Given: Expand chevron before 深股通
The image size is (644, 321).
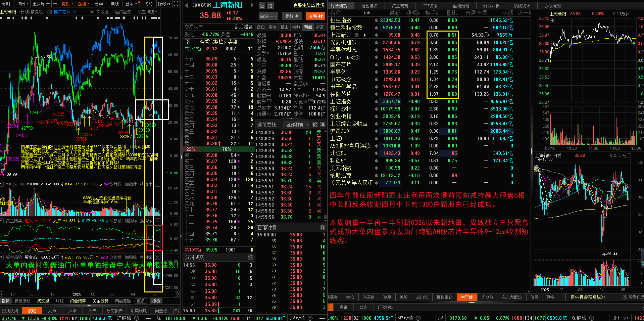Looking at the screenshot, I should coord(92,12).
